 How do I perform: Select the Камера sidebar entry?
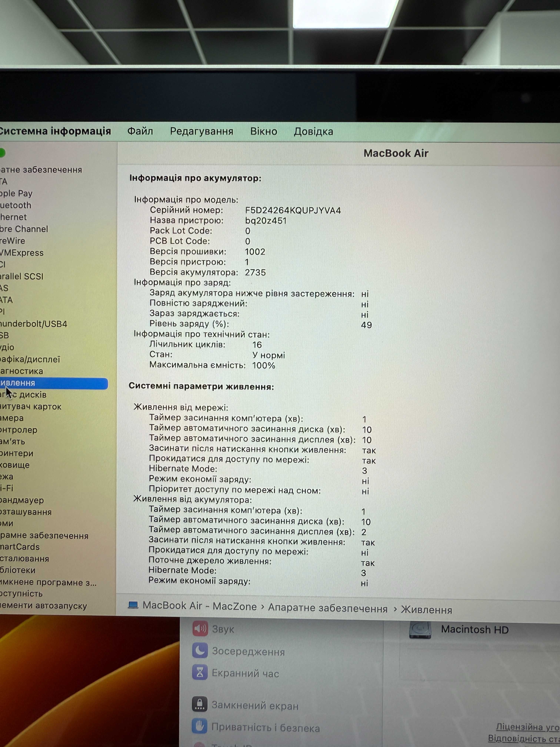(x=12, y=418)
